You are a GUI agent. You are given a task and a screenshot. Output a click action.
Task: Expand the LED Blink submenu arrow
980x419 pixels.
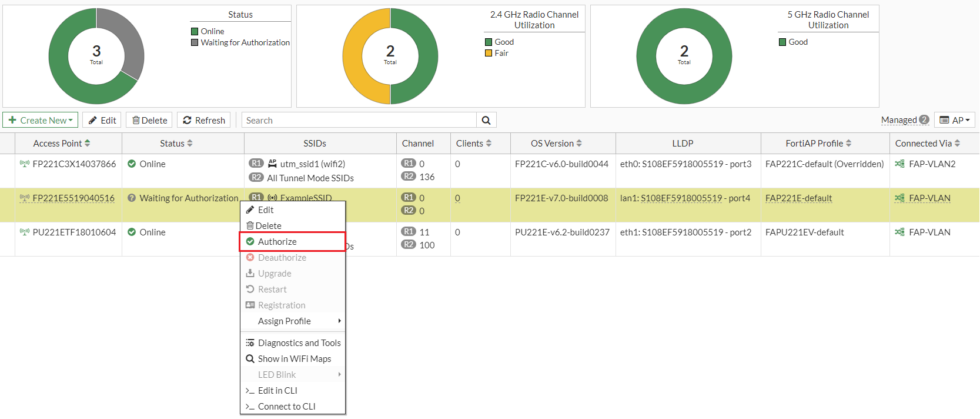pos(339,374)
